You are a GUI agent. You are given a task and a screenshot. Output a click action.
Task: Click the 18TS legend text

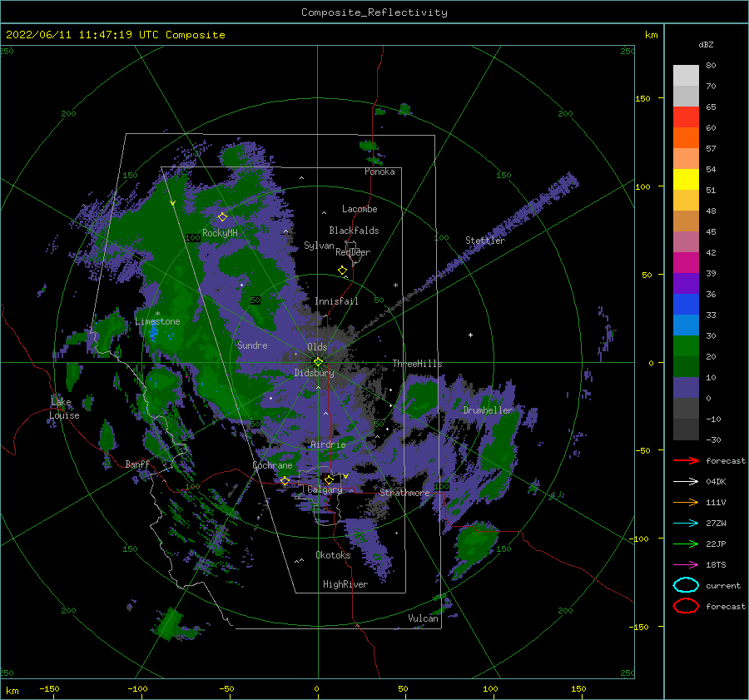click(x=716, y=565)
